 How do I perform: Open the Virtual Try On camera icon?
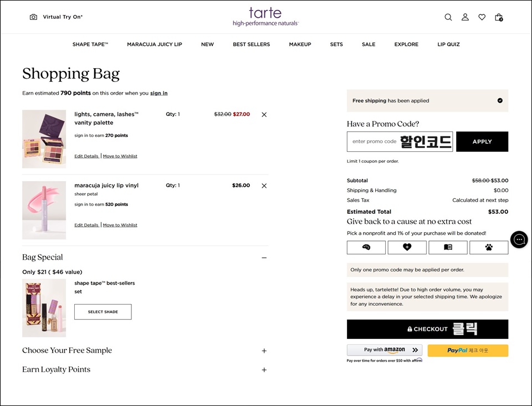(x=33, y=17)
